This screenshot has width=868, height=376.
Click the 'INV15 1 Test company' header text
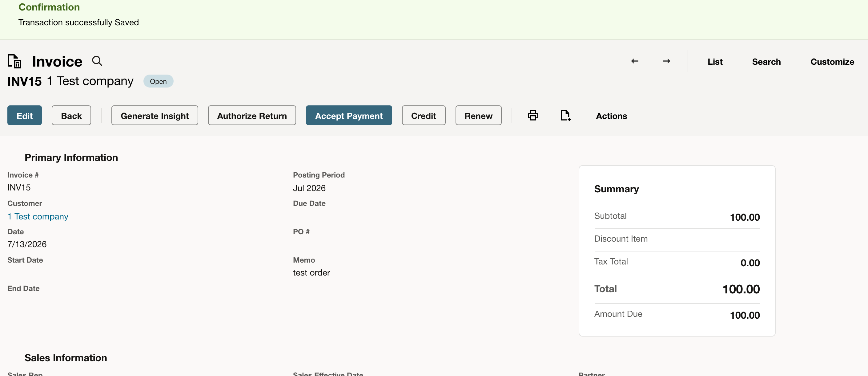[70, 81]
